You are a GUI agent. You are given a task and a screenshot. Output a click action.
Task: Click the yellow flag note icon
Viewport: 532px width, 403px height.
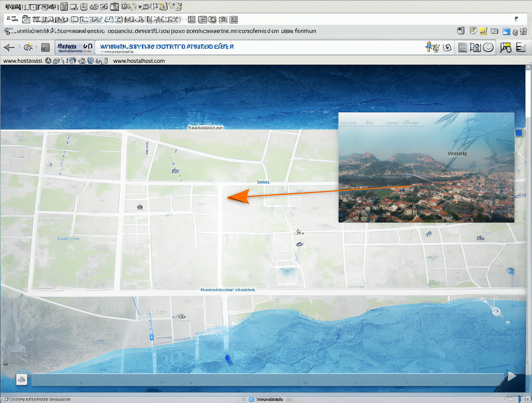click(505, 48)
